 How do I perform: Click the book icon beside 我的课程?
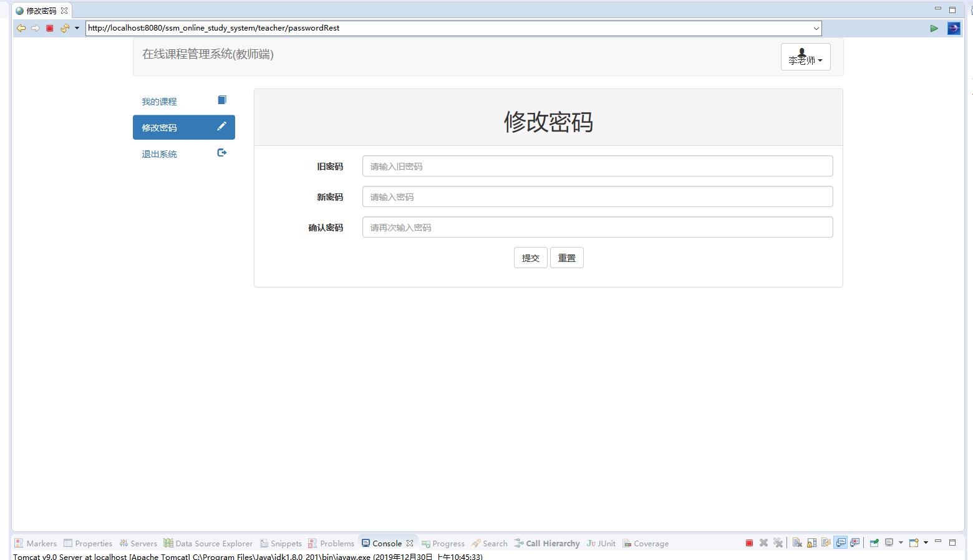tap(221, 99)
